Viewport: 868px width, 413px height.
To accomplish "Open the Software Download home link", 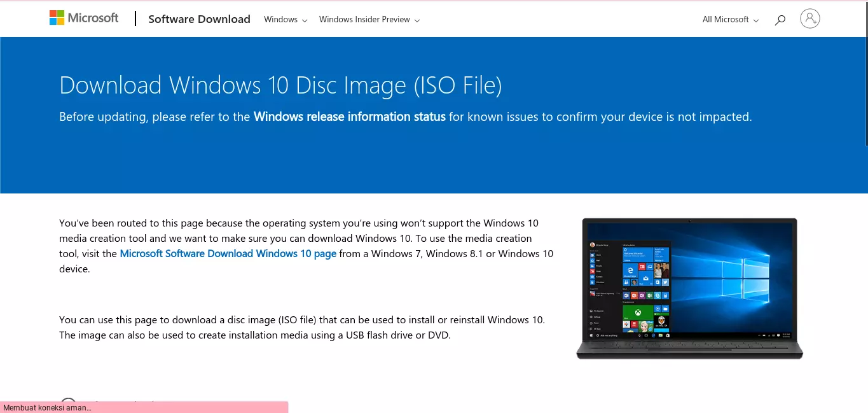I will coord(199,19).
